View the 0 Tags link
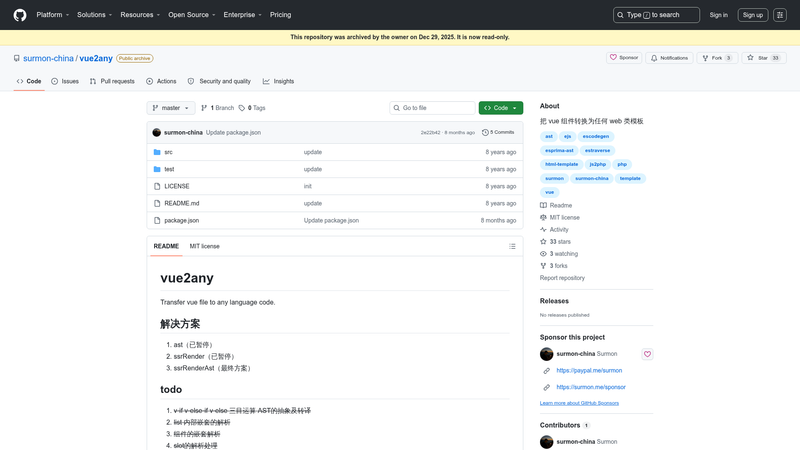 (252, 108)
